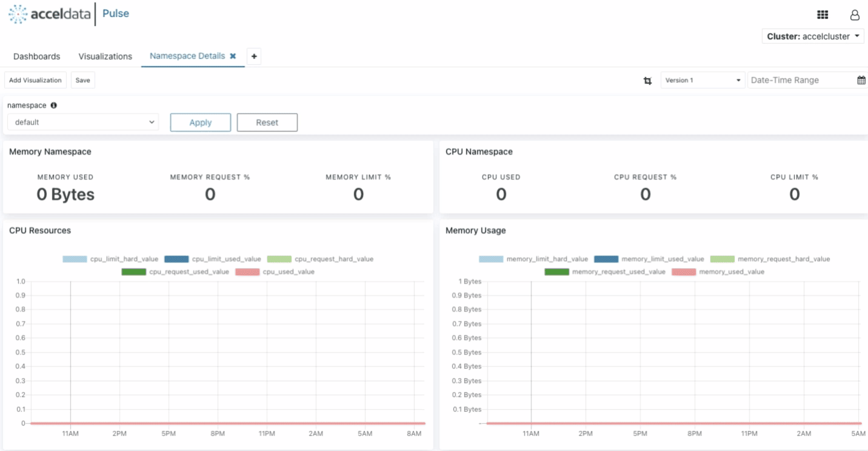Close the Namespace Details tab
Viewport: 868px width, 451px height.
(x=233, y=56)
